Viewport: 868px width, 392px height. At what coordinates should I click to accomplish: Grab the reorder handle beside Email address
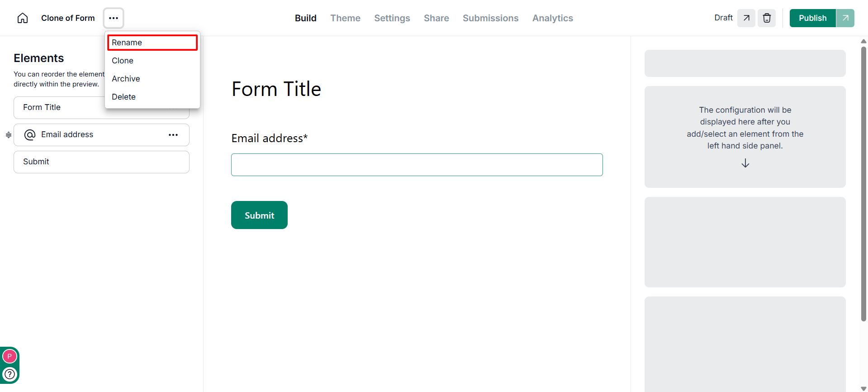(8, 135)
